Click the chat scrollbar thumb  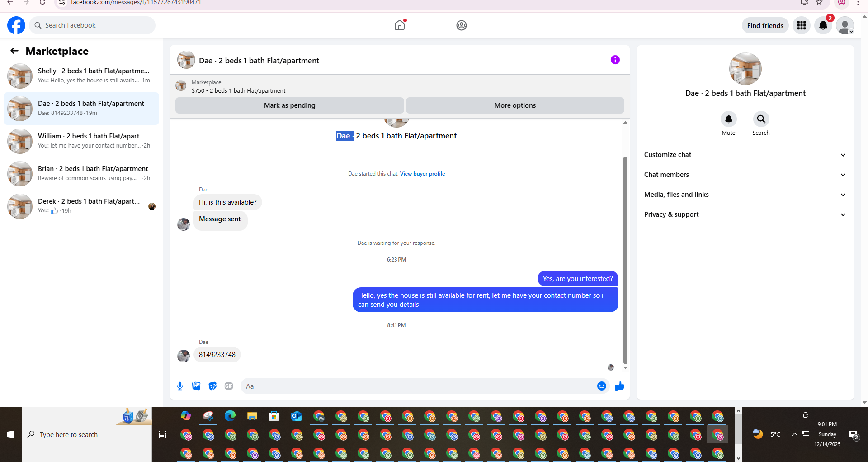(625, 260)
